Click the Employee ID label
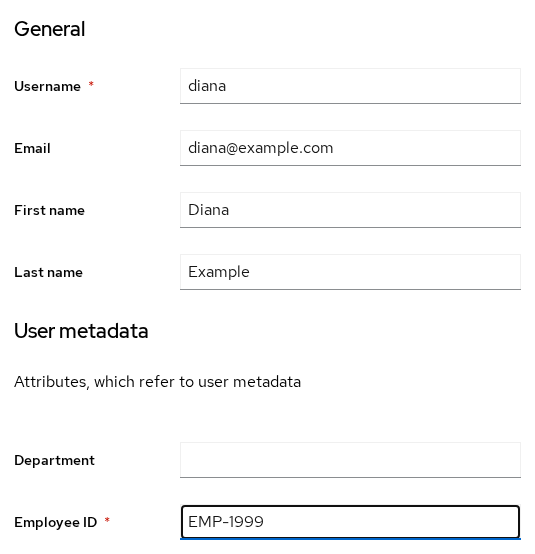 point(55,522)
